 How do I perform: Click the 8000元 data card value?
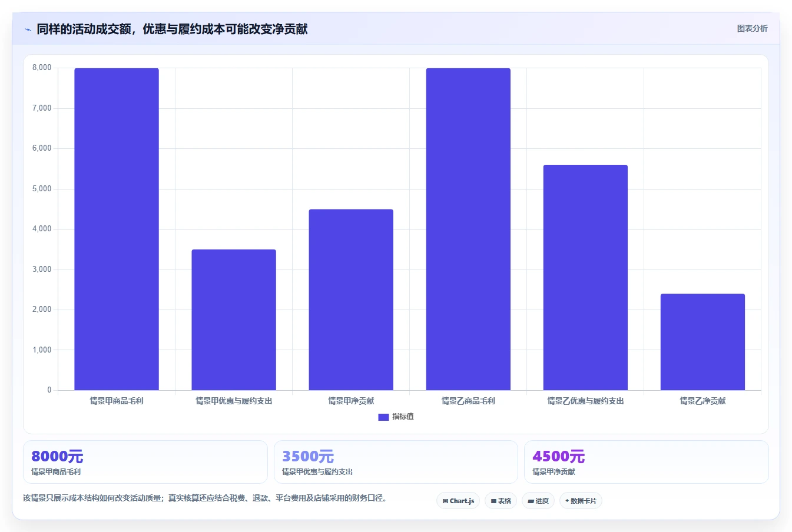tap(57, 457)
